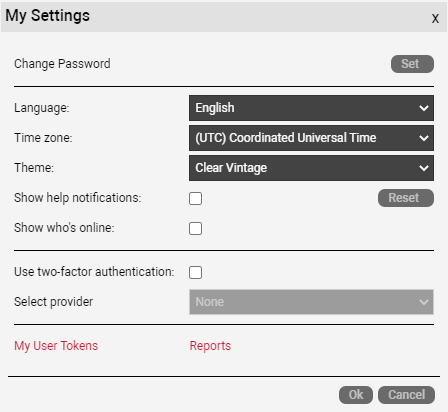Click the chevron arrow on Language field
The image size is (448, 412).
click(424, 108)
